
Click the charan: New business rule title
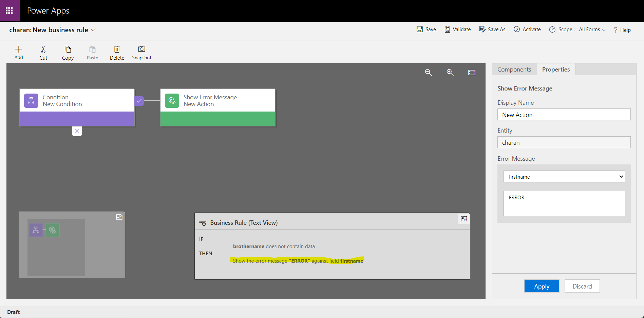point(49,30)
